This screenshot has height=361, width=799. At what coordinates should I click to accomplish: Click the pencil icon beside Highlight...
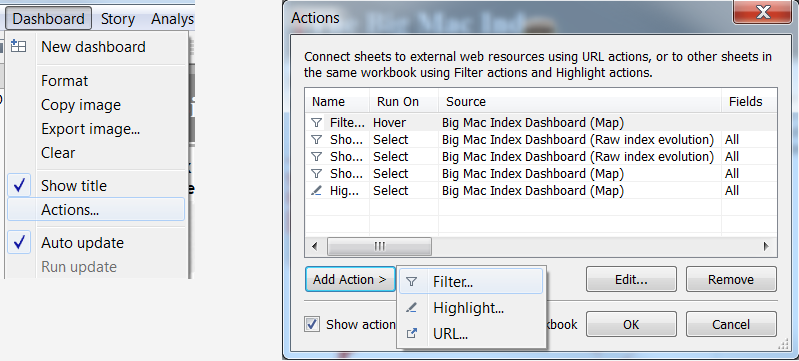(412, 308)
